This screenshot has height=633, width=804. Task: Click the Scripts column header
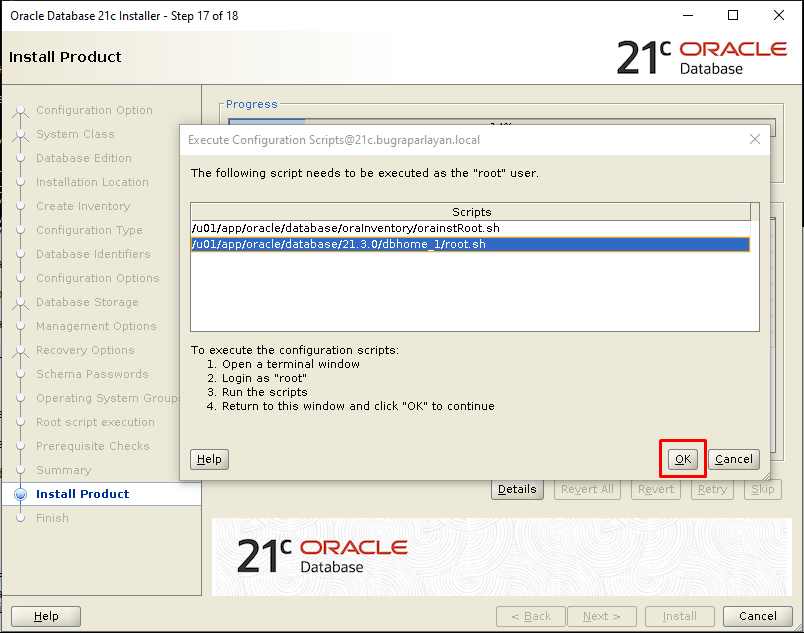tap(471, 212)
